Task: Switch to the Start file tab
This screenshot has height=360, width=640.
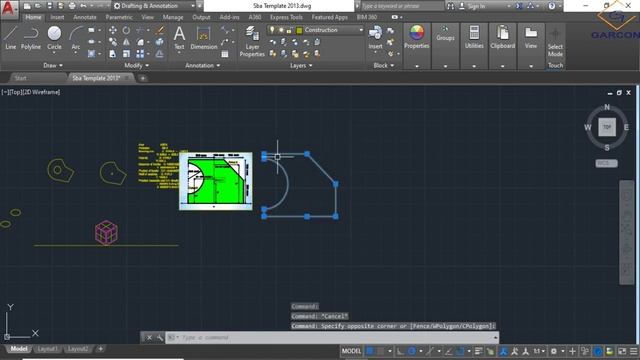Action: click(20, 78)
